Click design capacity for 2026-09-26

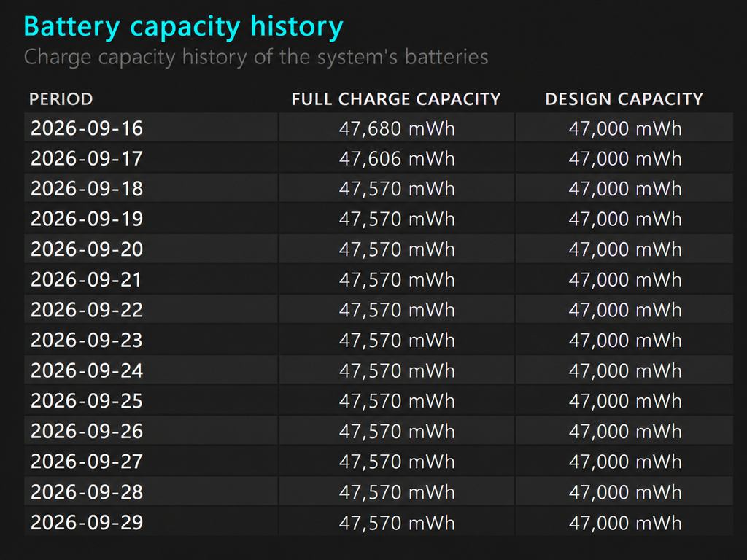coord(625,432)
